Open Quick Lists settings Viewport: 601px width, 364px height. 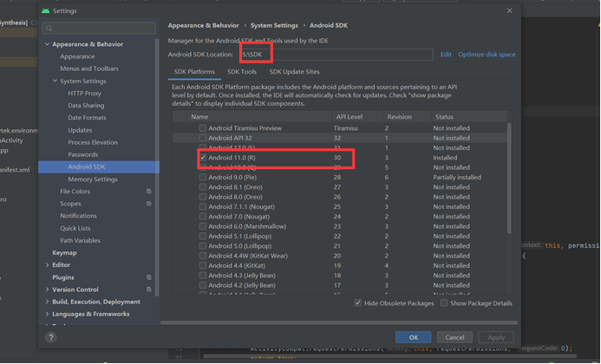tap(75, 228)
